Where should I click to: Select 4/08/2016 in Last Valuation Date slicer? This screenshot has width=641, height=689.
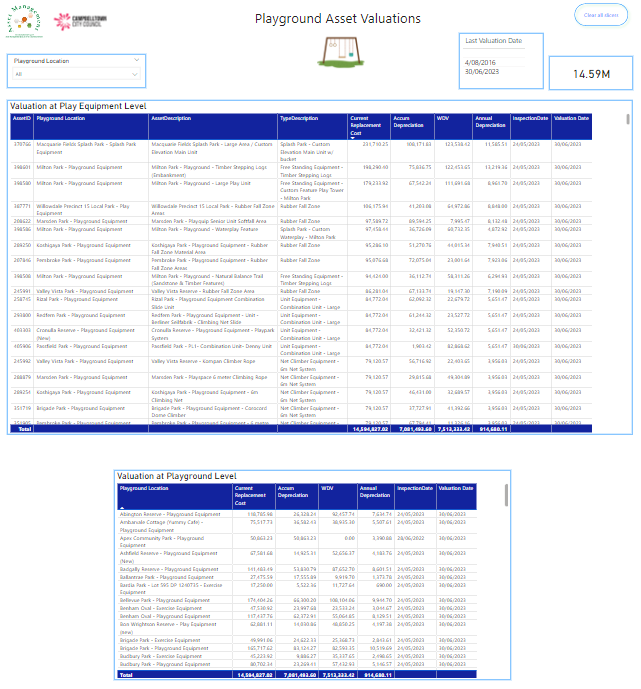click(480, 62)
